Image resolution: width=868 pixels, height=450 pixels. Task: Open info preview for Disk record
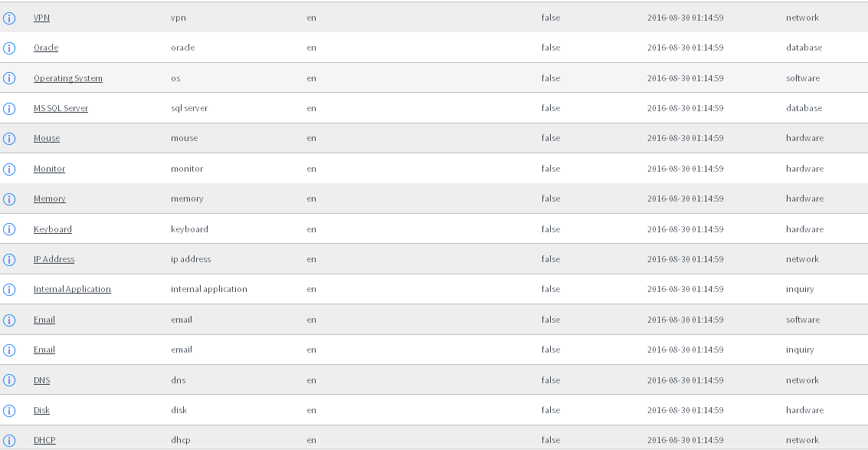tap(9, 410)
